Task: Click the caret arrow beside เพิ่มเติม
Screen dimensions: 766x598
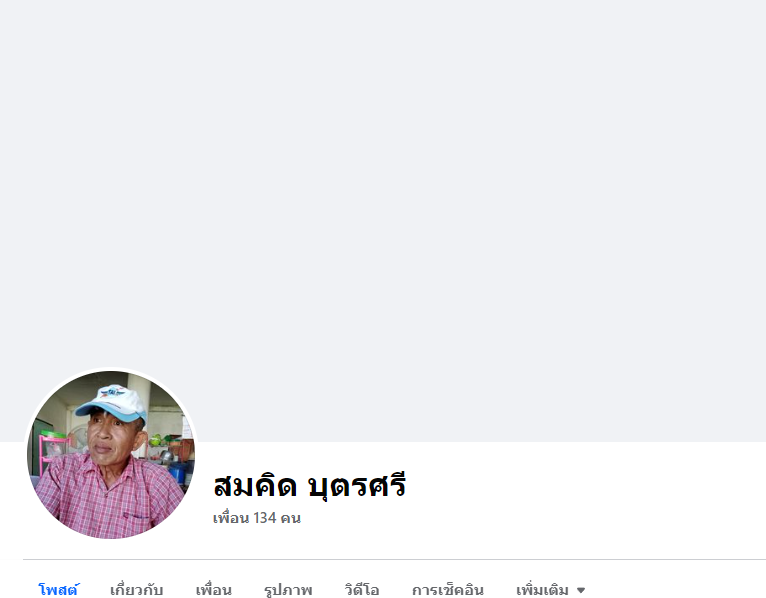Action: pyautogui.click(x=581, y=590)
